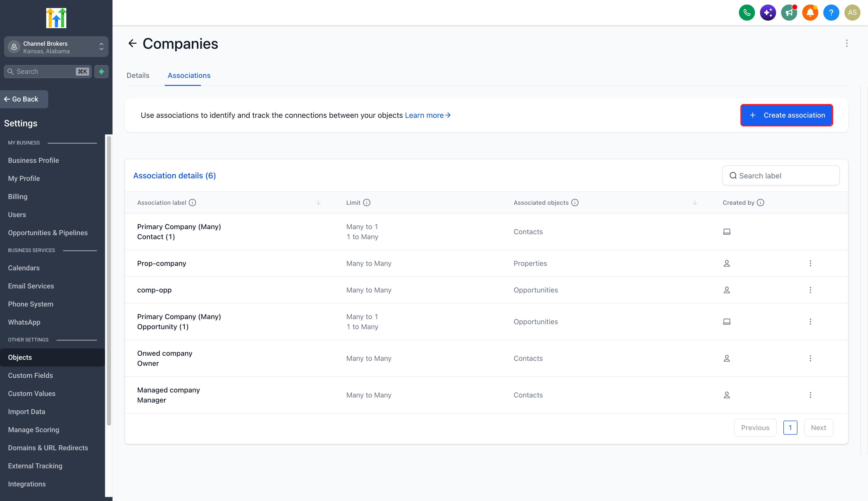Open Manage Scoring settings
The image size is (868, 501).
(x=34, y=430)
